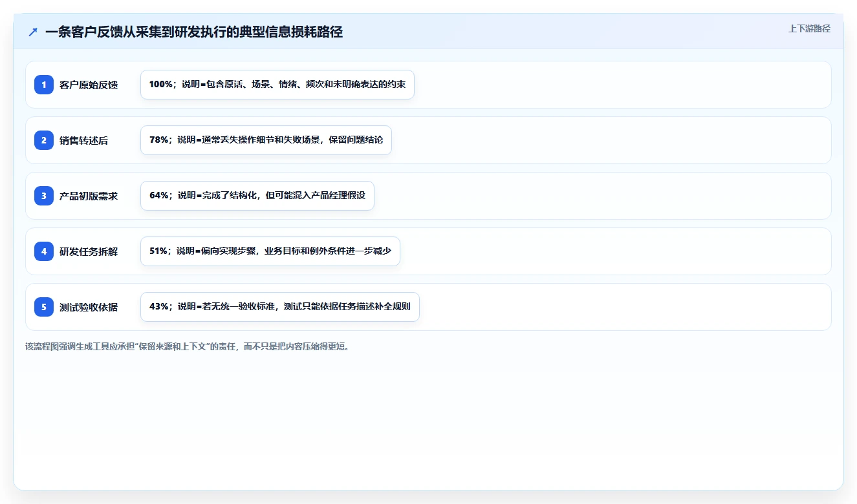This screenshot has height=504, width=857.
Task: Click step number 4 badge
Action: point(44,251)
